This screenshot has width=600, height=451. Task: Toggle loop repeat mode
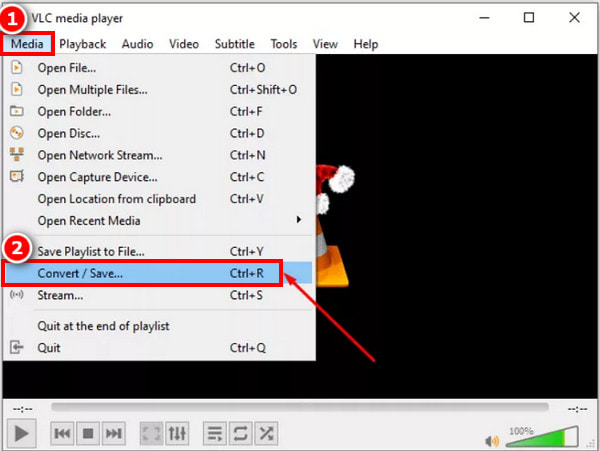(x=240, y=433)
